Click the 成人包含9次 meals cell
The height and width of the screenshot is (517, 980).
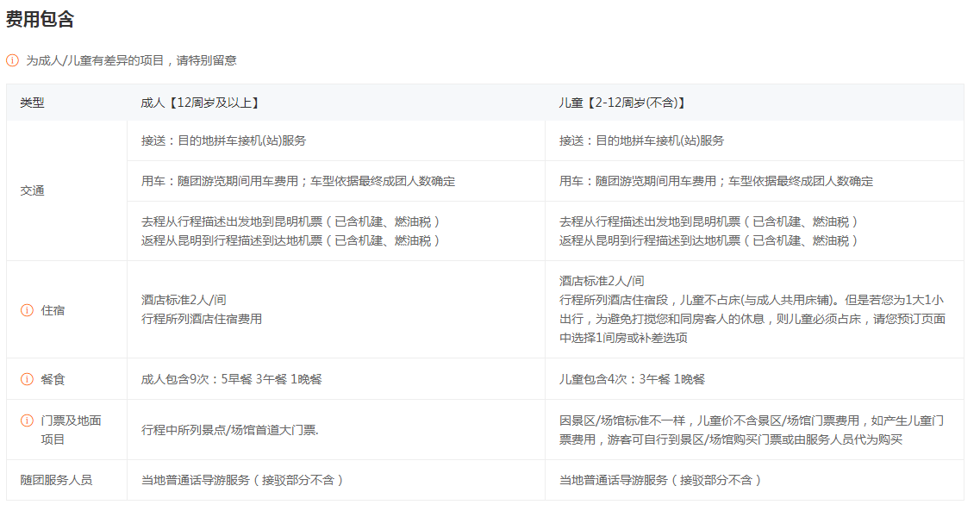[x=231, y=379]
